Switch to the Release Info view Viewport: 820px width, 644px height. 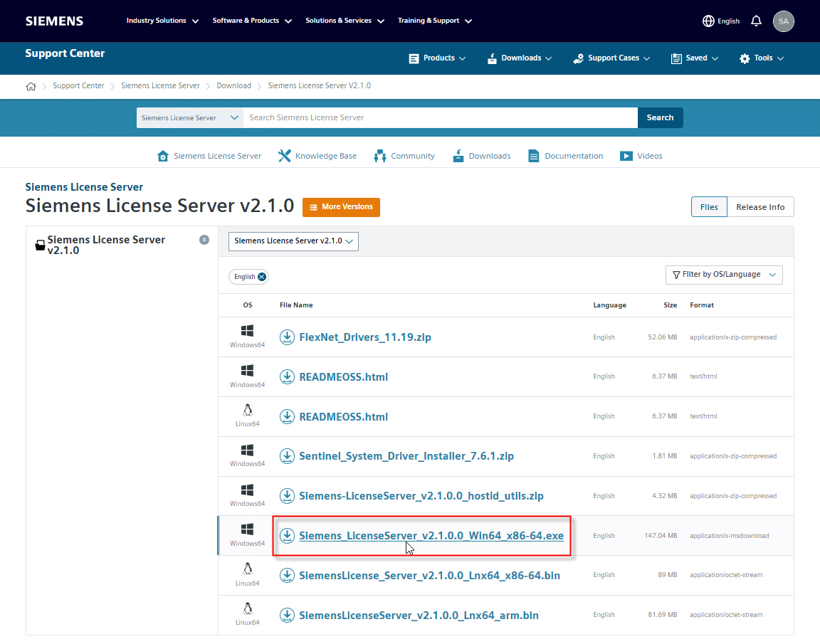click(760, 206)
